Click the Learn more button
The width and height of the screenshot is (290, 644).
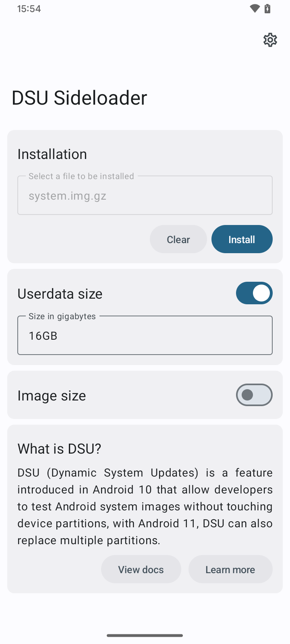click(230, 570)
